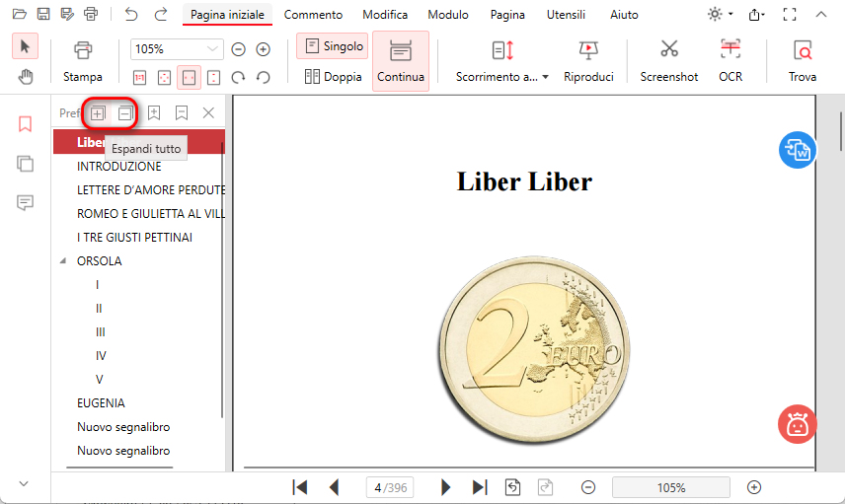Viewport: 845px width, 504px height.
Task: Open file using the folder icon
Action: [x=20, y=14]
